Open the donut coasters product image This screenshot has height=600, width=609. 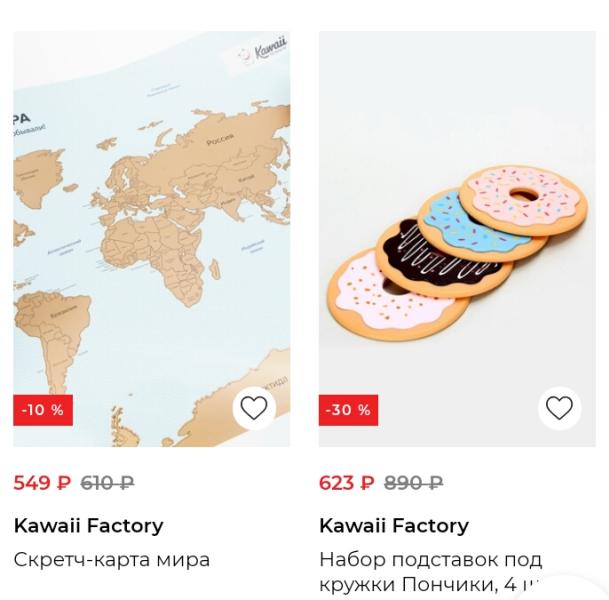point(457,239)
